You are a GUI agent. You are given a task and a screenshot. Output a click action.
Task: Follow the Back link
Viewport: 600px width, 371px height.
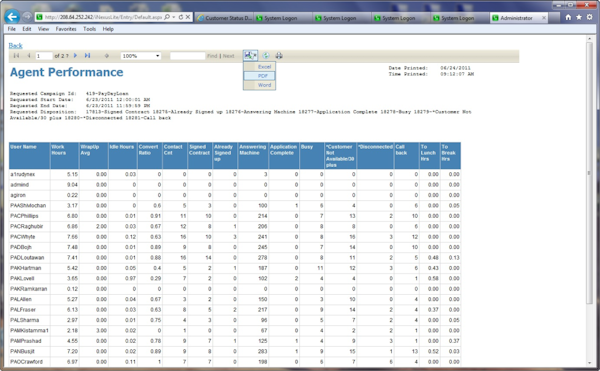point(16,46)
